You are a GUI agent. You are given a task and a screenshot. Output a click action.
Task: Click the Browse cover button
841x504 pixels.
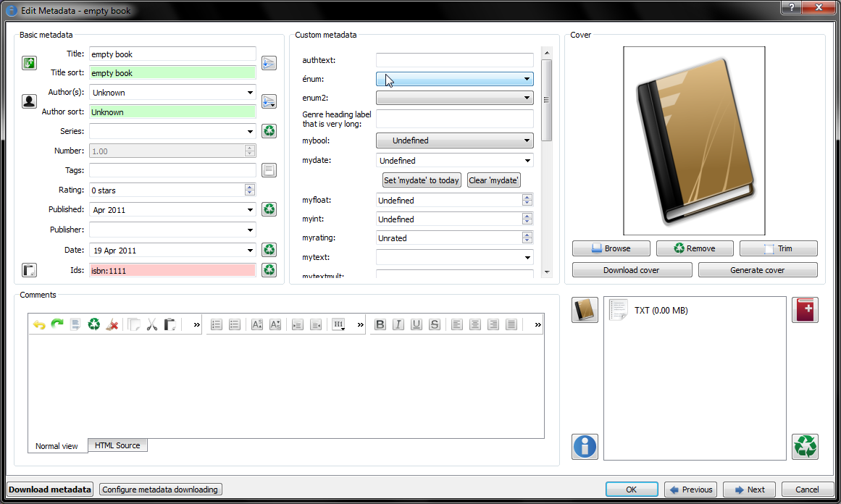(x=611, y=248)
